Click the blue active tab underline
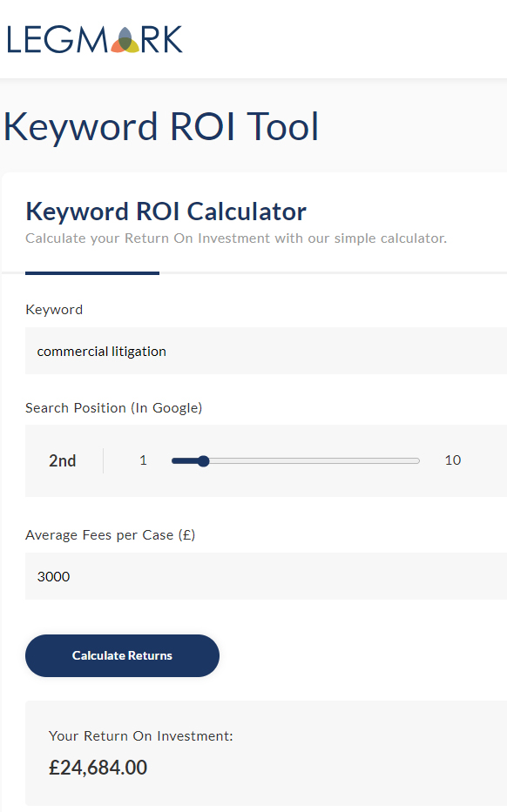 [92, 273]
